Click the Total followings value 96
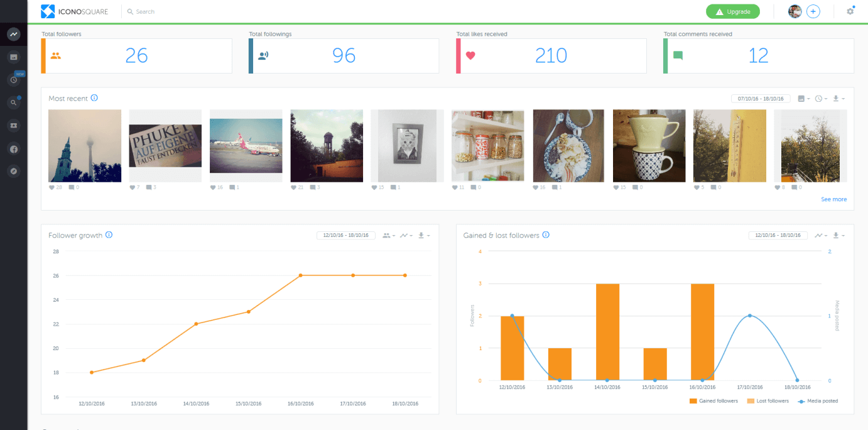The height and width of the screenshot is (430, 868). point(344,55)
